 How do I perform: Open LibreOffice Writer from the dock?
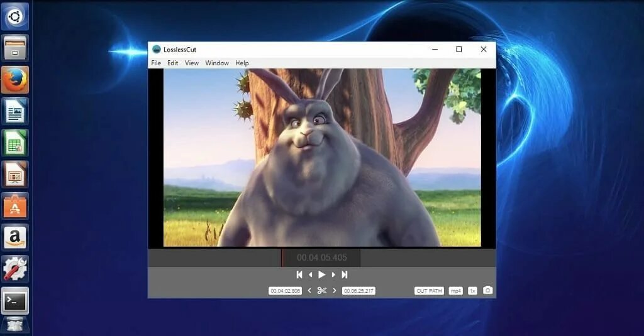(15, 111)
